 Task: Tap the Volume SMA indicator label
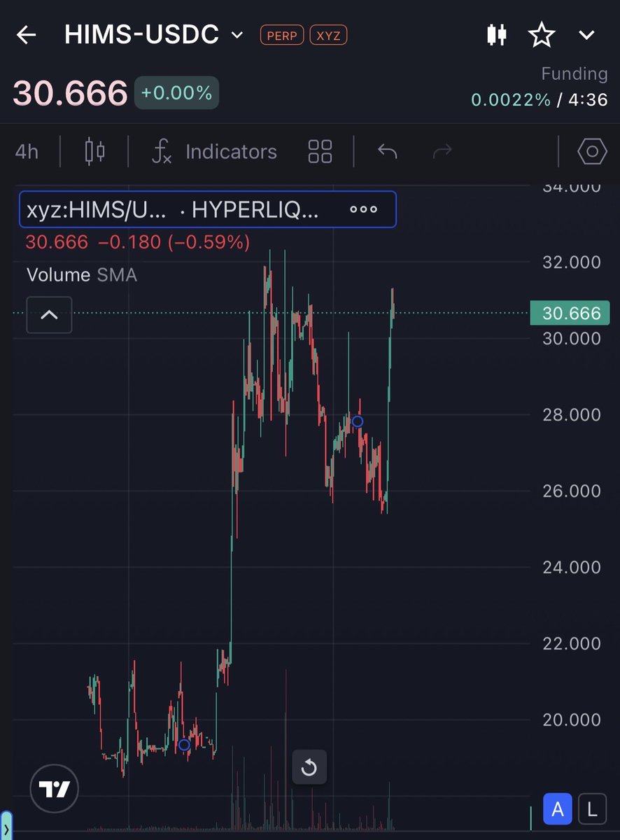tap(81, 275)
